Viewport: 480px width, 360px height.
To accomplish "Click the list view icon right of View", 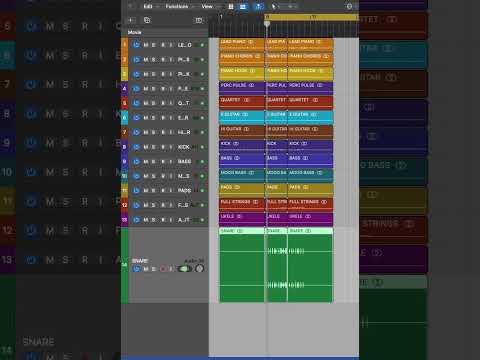I will (x=231, y=6).
